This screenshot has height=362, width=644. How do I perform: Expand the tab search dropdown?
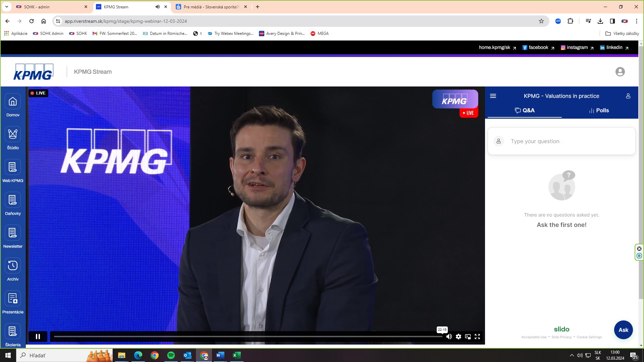click(7, 7)
